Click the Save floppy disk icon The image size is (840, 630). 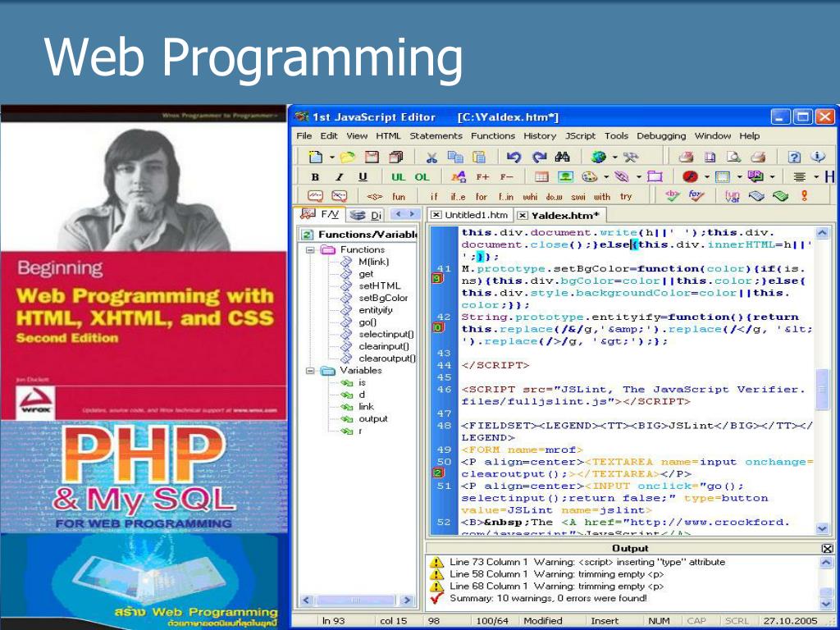point(372,157)
